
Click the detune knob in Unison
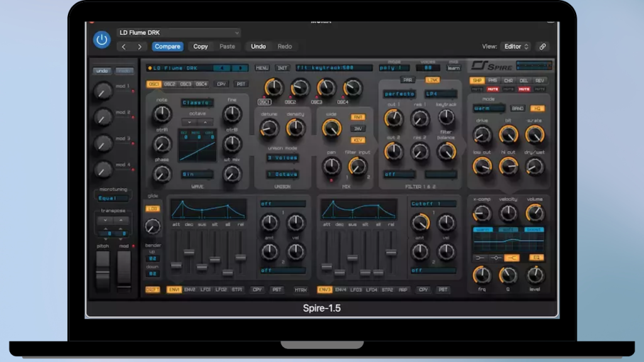pyautogui.click(x=269, y=128)
